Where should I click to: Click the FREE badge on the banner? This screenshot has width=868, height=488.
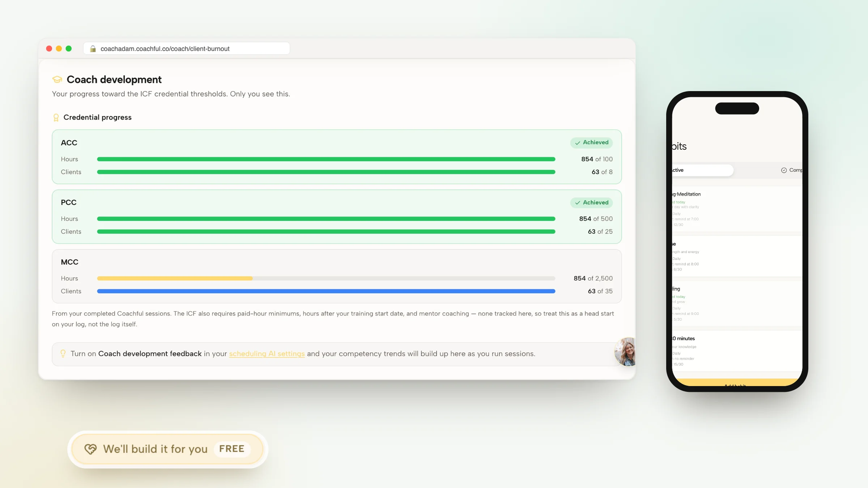pyautogui.click(x=232, y=449)
